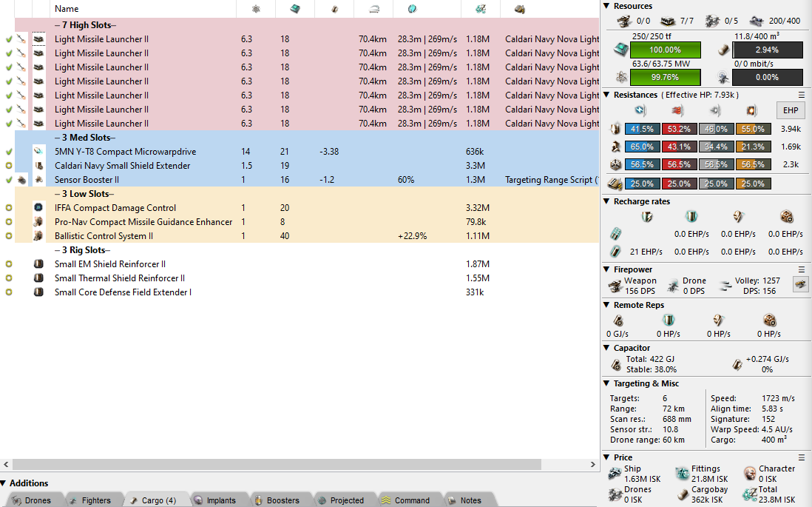Click the 100.00% CPU usage bar
This screenshot has width=812, height=507.
pos(666,50)
